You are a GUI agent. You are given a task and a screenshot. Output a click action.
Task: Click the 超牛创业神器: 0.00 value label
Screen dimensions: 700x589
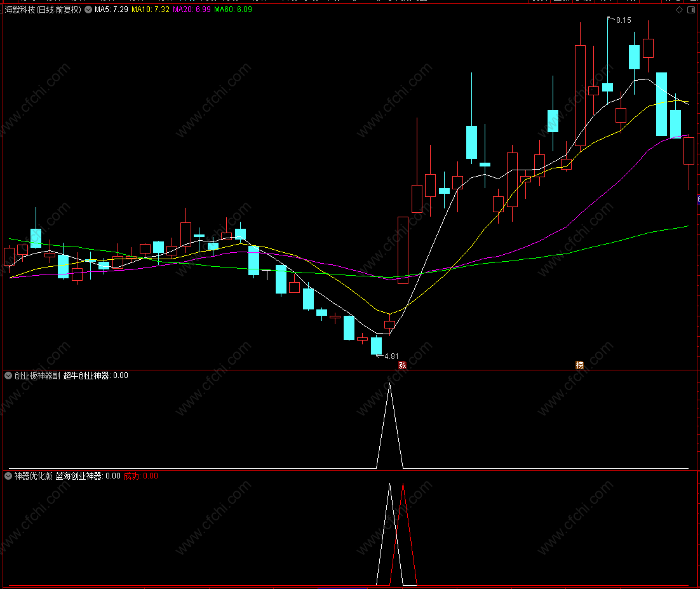[95, 376]
